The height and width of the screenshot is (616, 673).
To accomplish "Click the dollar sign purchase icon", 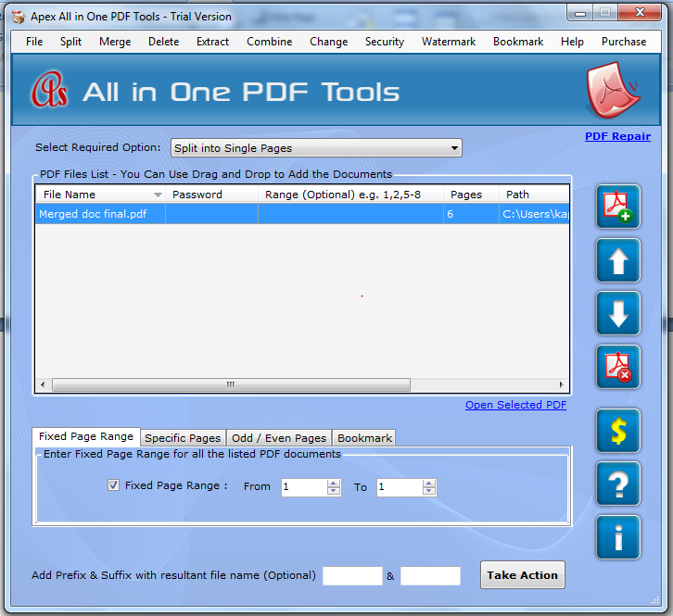I will coord(618,431).
